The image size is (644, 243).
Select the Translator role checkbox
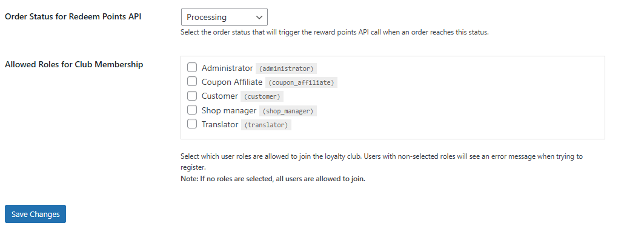192,124
